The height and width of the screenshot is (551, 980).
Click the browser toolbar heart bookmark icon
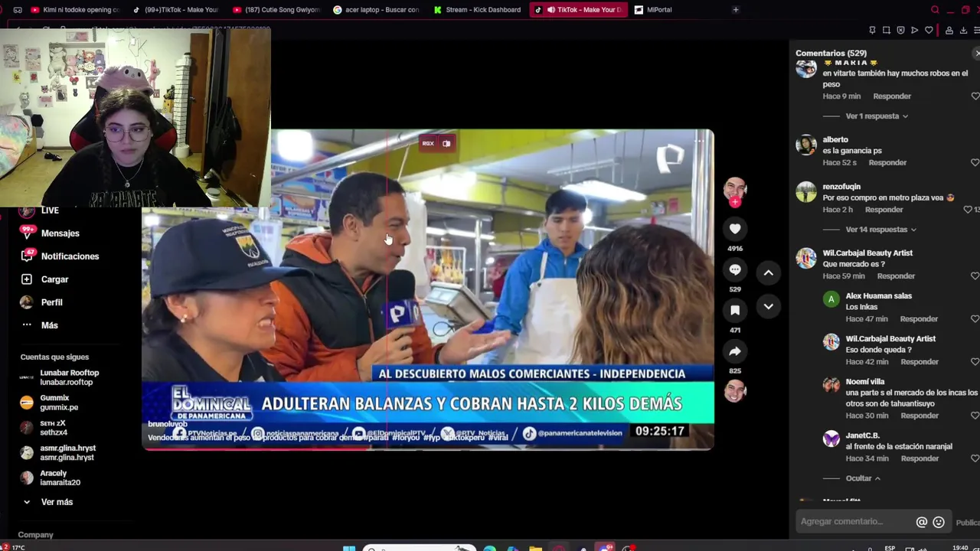(x=929, y=31)
